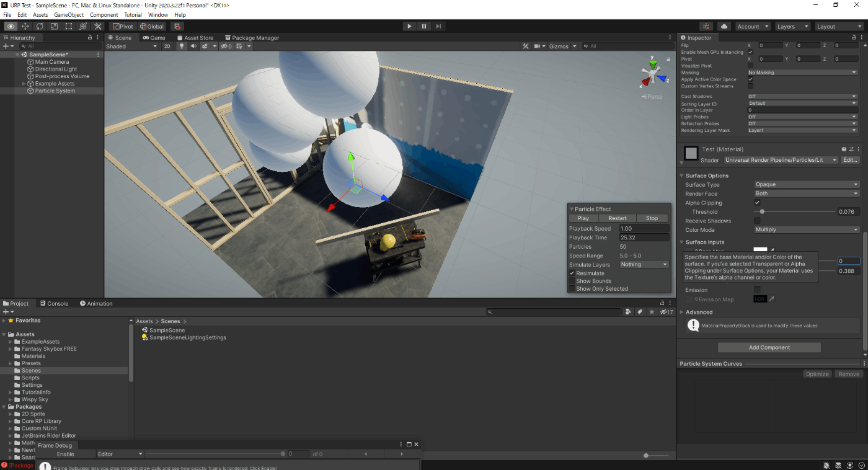Open the Layout dropdown

tap(838, 27)
